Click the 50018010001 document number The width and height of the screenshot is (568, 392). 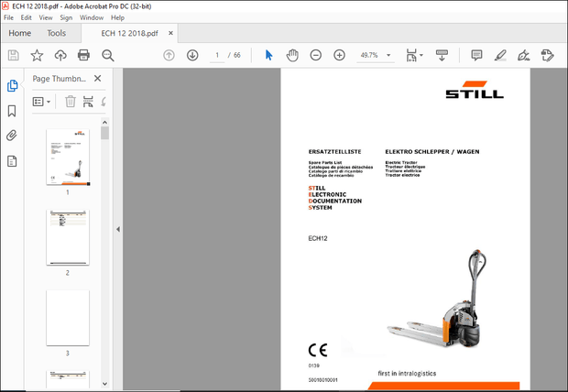click(x=322, y=380)
